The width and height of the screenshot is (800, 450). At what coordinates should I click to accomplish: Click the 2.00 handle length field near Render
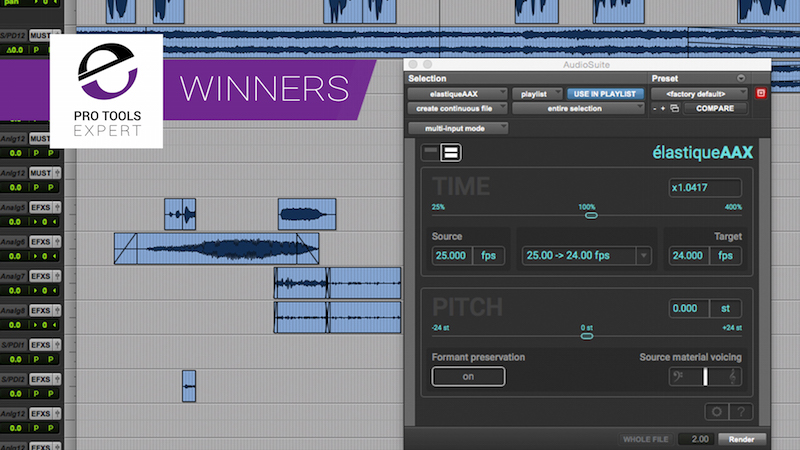[697, 439]
